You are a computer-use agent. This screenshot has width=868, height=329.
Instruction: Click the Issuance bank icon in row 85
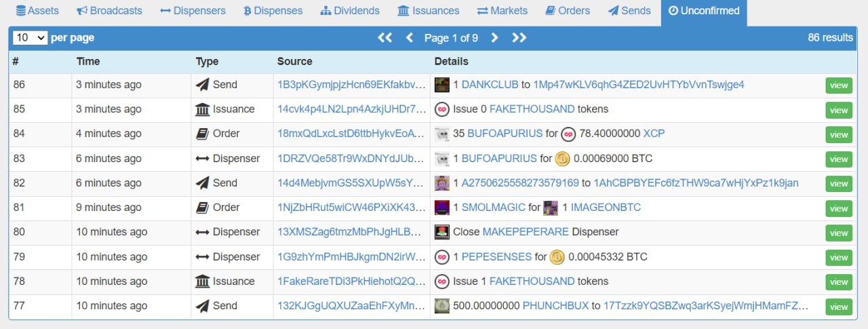[x=202, y=109]
